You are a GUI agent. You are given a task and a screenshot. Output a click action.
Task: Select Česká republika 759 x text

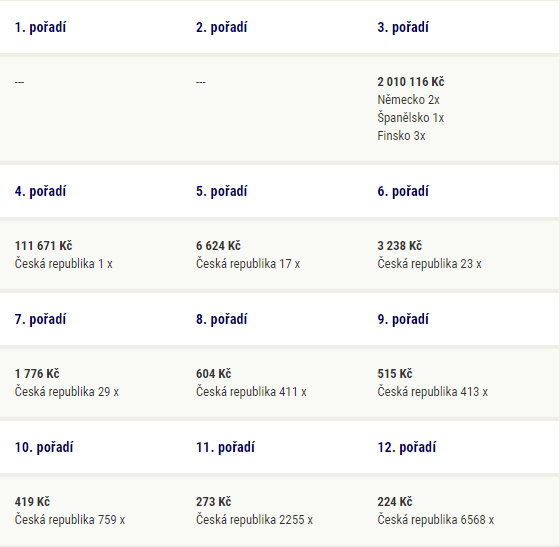(70, 520)
